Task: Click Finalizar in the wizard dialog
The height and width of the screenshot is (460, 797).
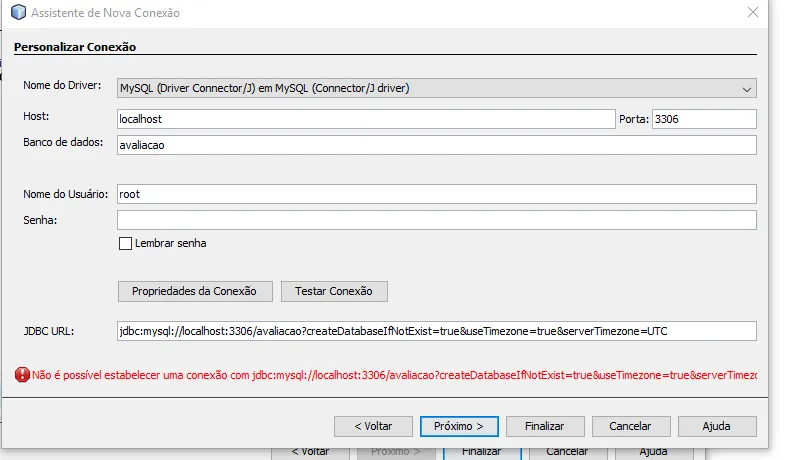Action: [x=544, y=426]
